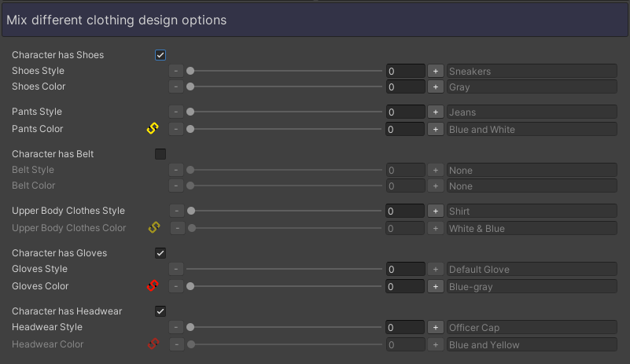Increment Upper Body Clothes Style value
Viewport: 630px width, 364px height.
click(x=436, y=211)
